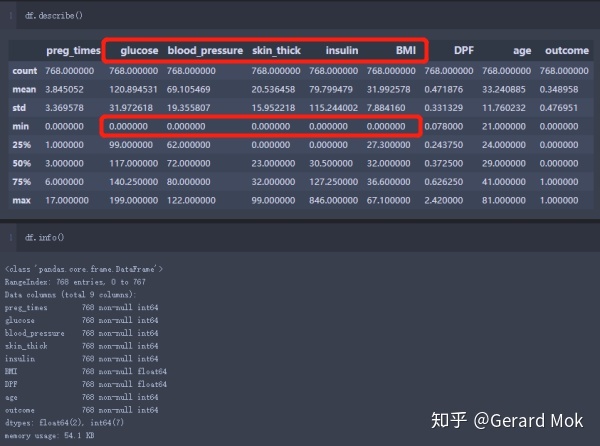Click the df.info() code cell
Viewport: 600px width, 446px height.
[308, 238]
